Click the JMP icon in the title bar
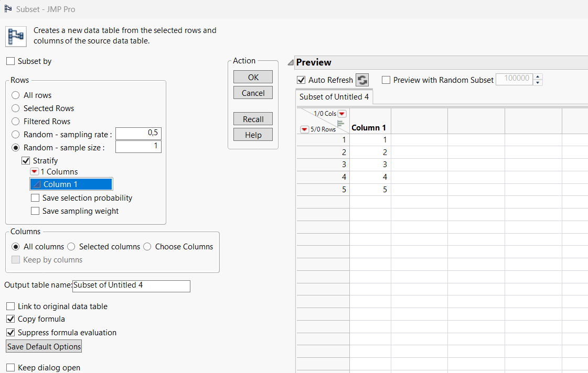588x373 pixels. click(x=8, y=9)
